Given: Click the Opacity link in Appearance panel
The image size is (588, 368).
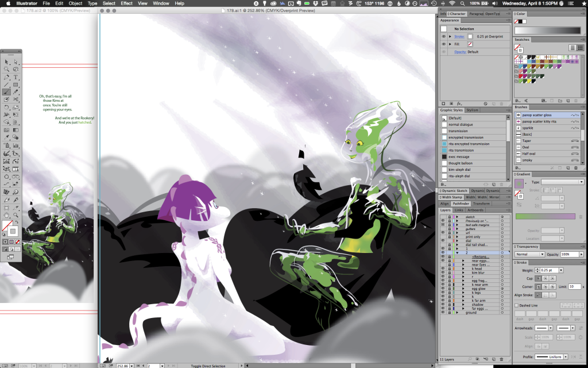Looking at the screenshot, I should pos(459,52).
